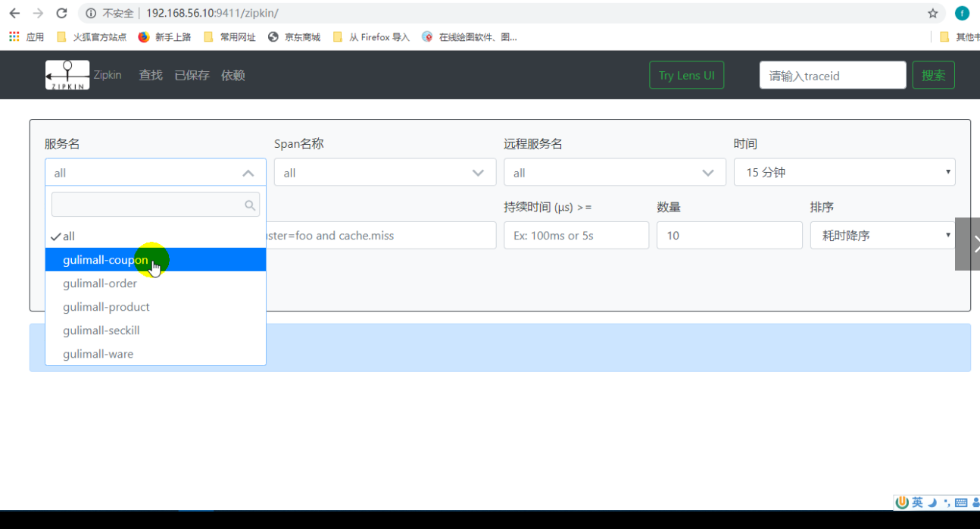Open the 常用网址 bookmark folder

point(230,36)
